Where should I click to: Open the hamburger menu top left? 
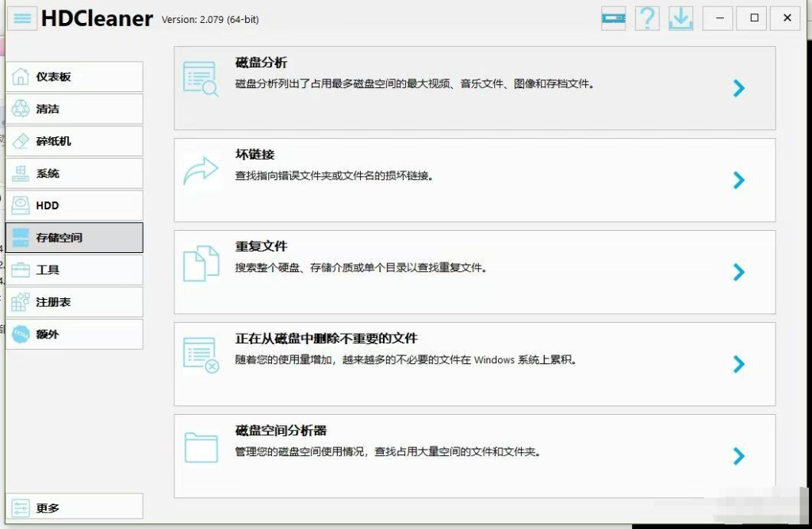click(21, 18)
